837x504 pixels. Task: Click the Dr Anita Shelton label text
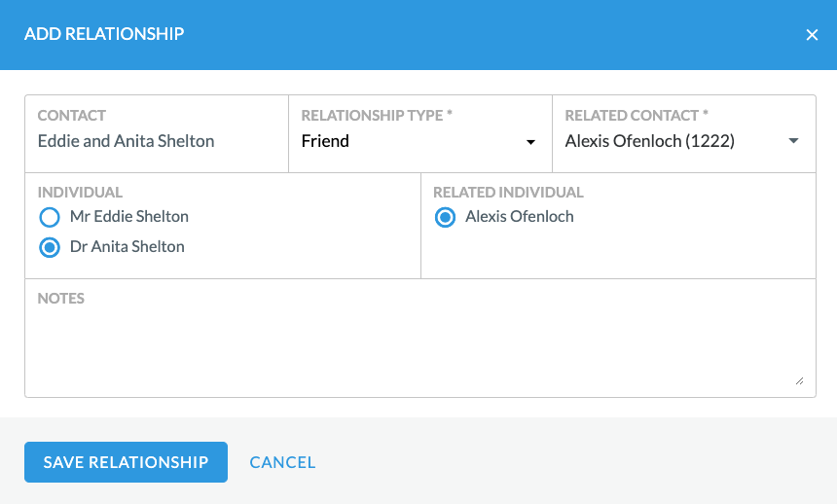[x=127, y=246]
